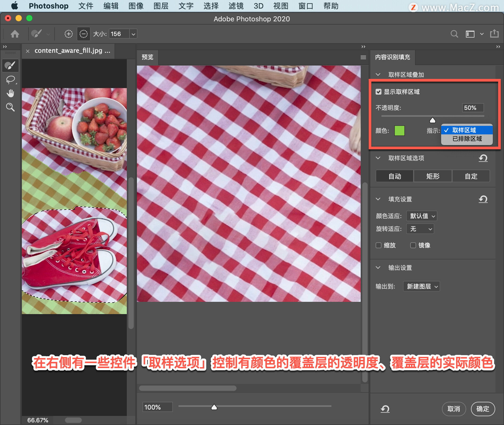Click the share icon at top right
Image resolution: width=504 pixels, height=425 pixels.
(494, 34)
